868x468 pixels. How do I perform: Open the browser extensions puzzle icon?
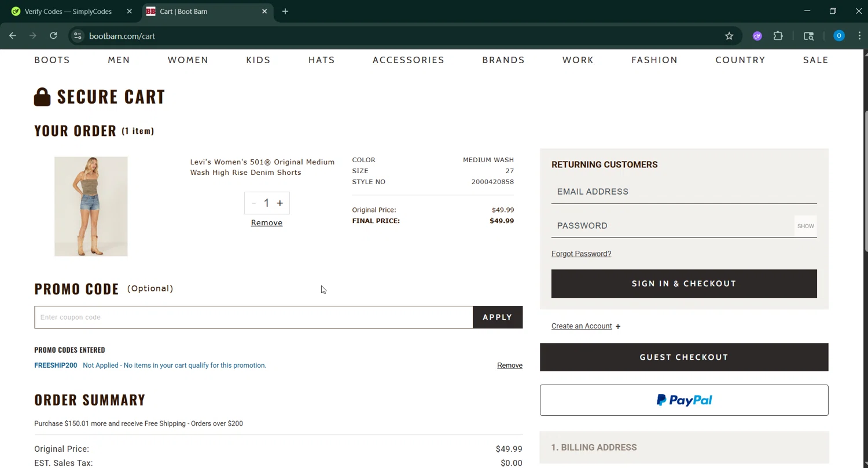[778, 36]
